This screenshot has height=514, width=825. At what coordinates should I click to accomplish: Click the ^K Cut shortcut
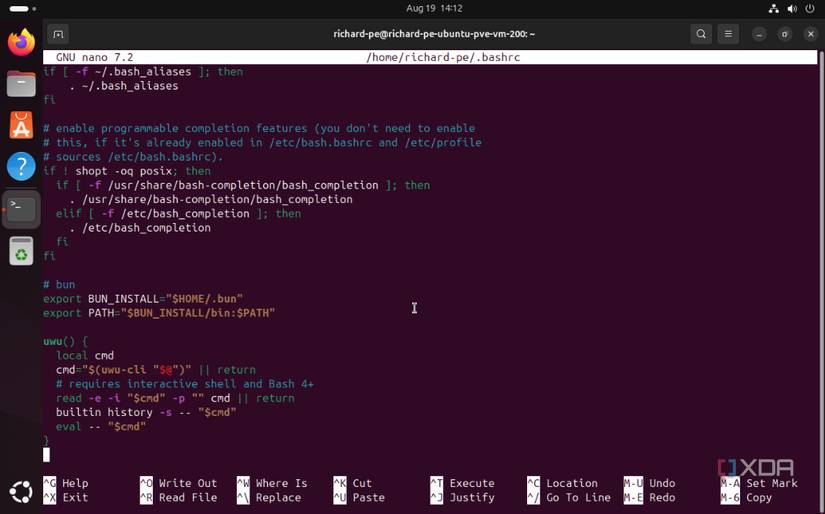point(353,483)
